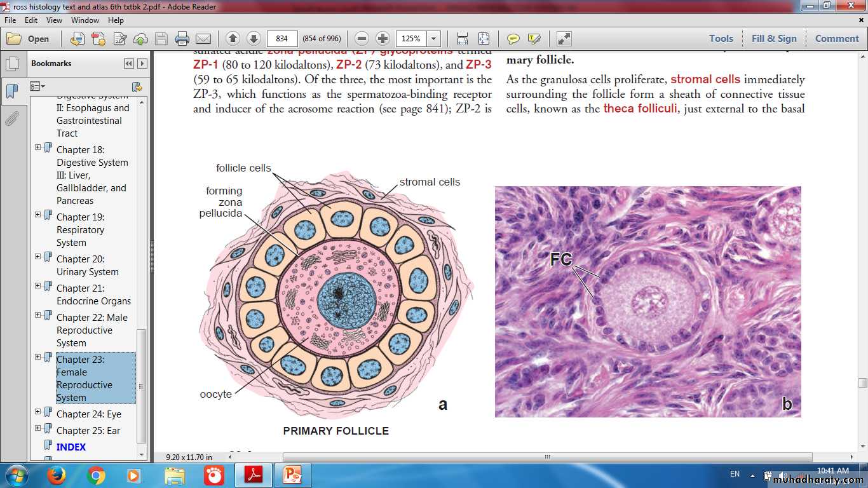Open the Fill & Sign pane
Screen dimensions: 868x488
pos(773,39)
